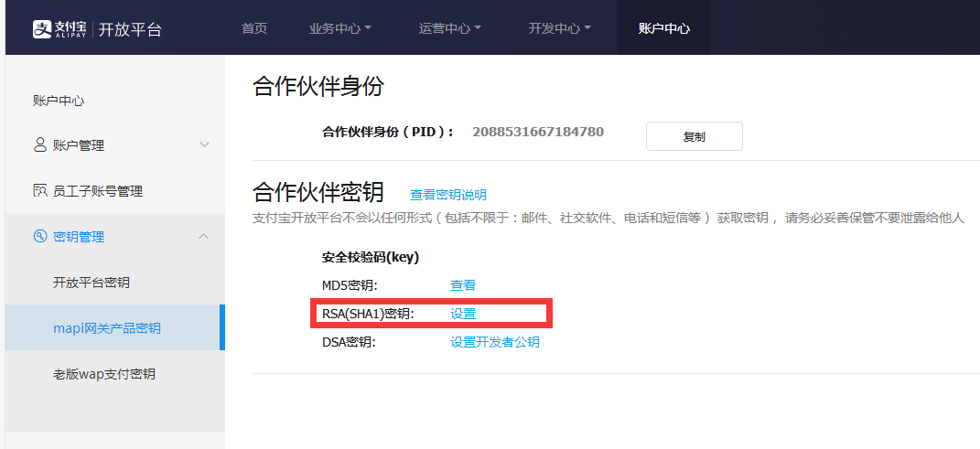Open 开放平台密钥 in the sidebar
The image size is (980, 449).
tap(92, 283)
